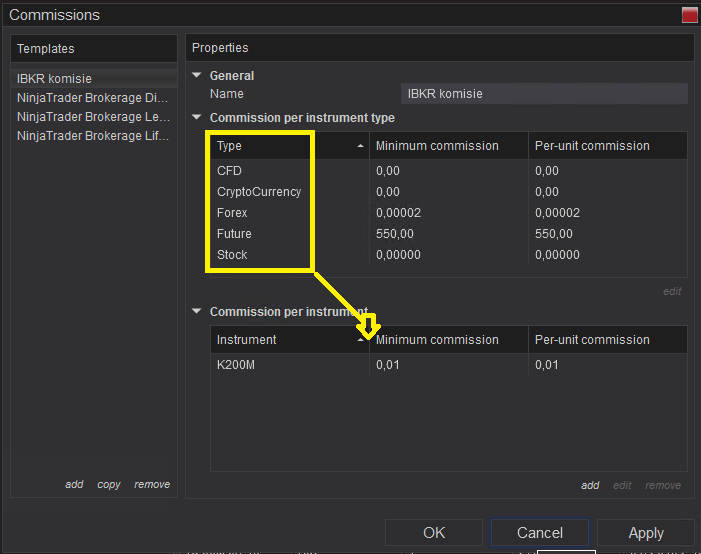Select the NinjaTrader Brokerage Le... template
The image size is (701, 554).
coord(94,117)
